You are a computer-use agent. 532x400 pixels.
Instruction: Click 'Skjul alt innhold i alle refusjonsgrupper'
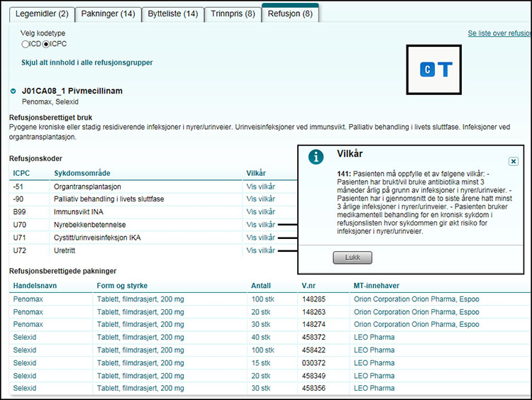click(x=87, y=62)
